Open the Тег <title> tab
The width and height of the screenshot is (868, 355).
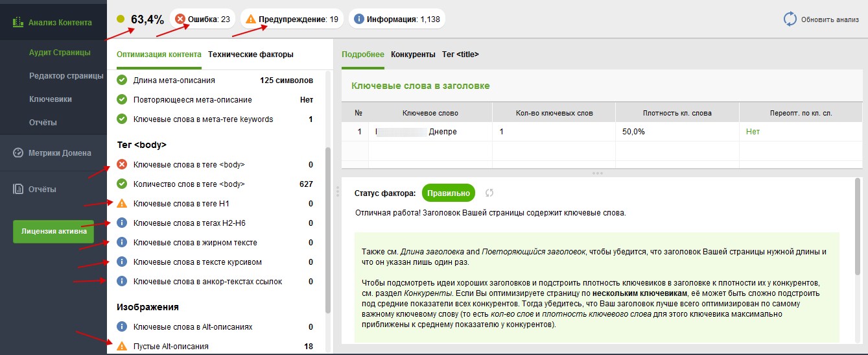click(460, 55)
